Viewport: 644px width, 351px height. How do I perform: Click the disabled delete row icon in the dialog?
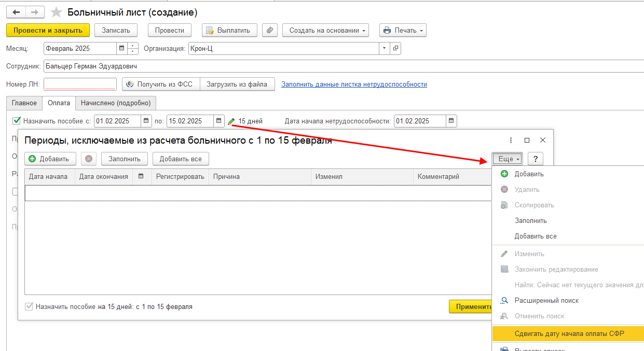[x=89, y=159]
